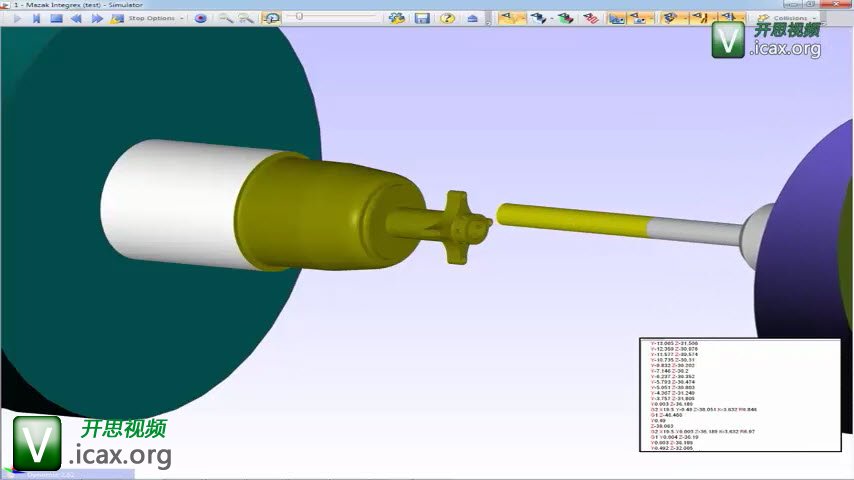Viewport: 854px width, 480px height.
Task: Expand the Collisions dropdown arrow
Action: [x=814, y=19]
